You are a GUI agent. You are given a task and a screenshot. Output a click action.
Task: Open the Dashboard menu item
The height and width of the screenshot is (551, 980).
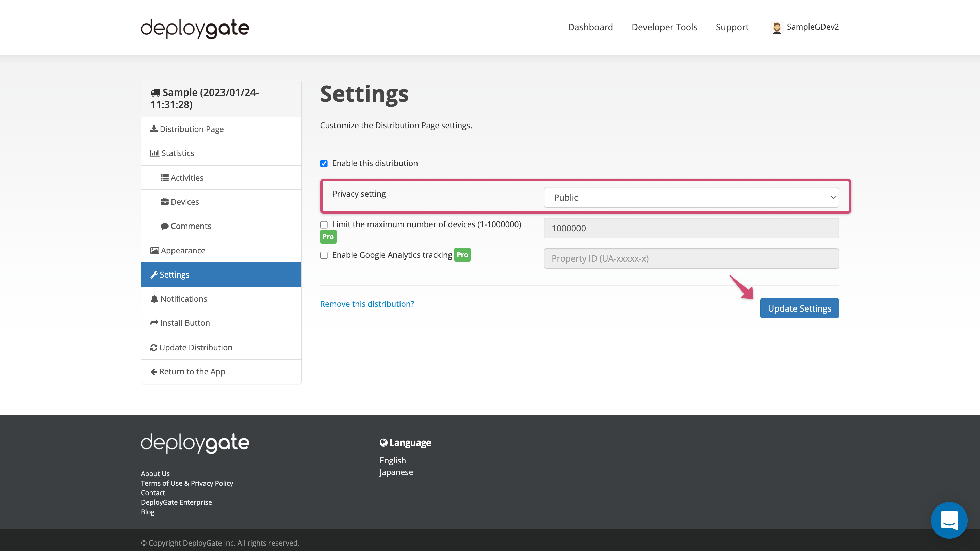click(x=590, y=27)
